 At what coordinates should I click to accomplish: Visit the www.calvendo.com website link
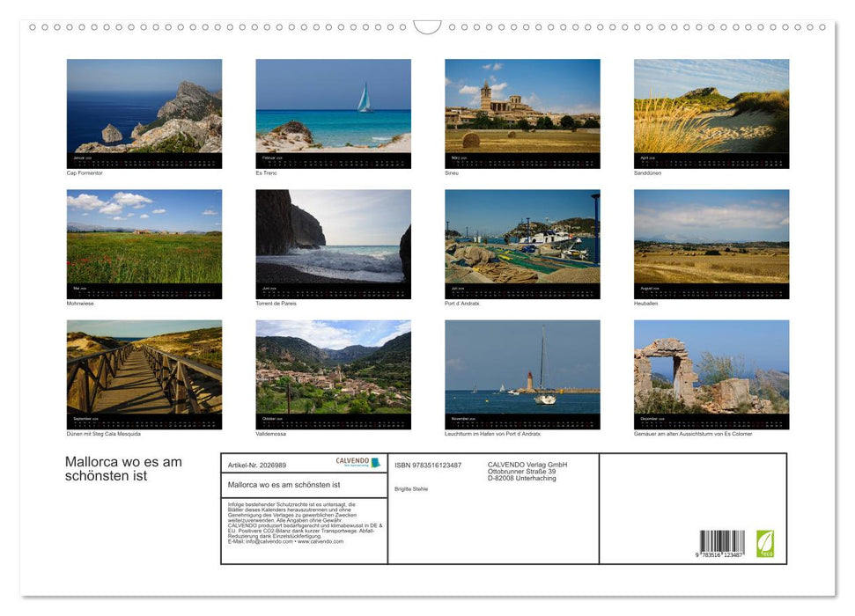point(319,542)
